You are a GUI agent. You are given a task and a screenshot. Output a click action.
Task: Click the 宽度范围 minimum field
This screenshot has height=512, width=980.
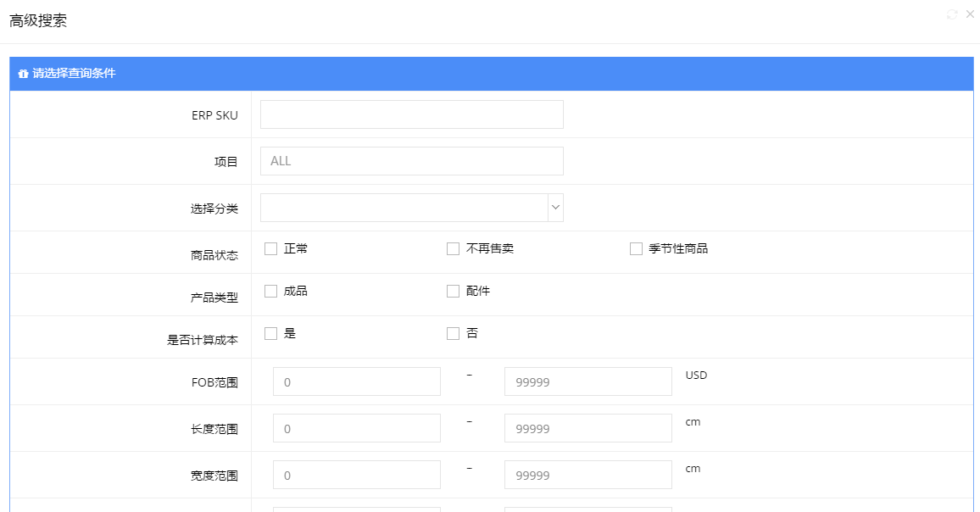[357, 475]
